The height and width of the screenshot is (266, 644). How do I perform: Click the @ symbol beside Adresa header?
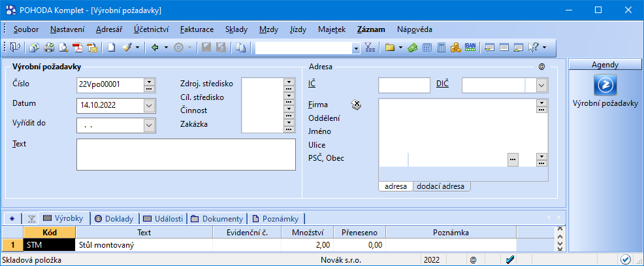coord(541,66)
